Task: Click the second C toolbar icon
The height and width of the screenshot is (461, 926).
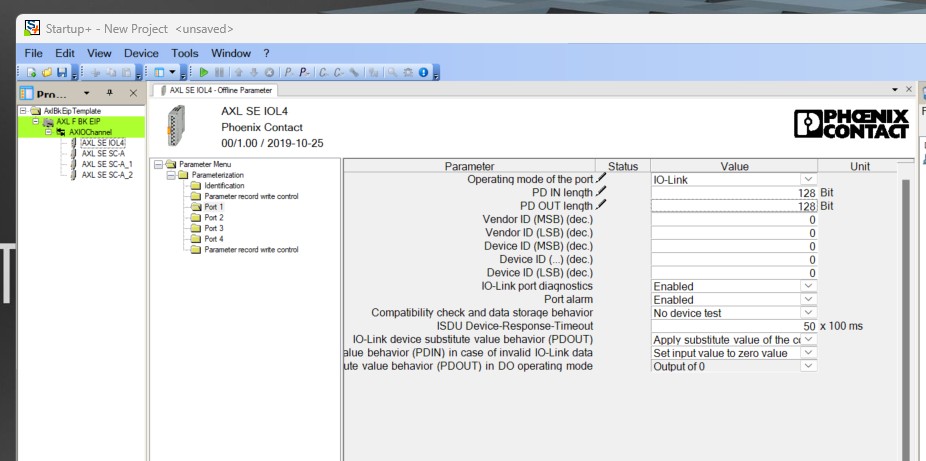Action: (x=339, y=73)
